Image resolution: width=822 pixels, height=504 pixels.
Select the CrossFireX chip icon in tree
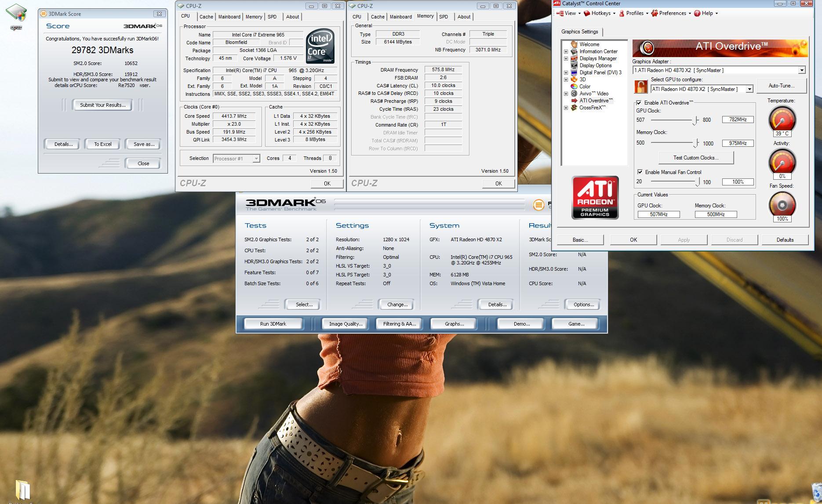(x=574, y=108)
